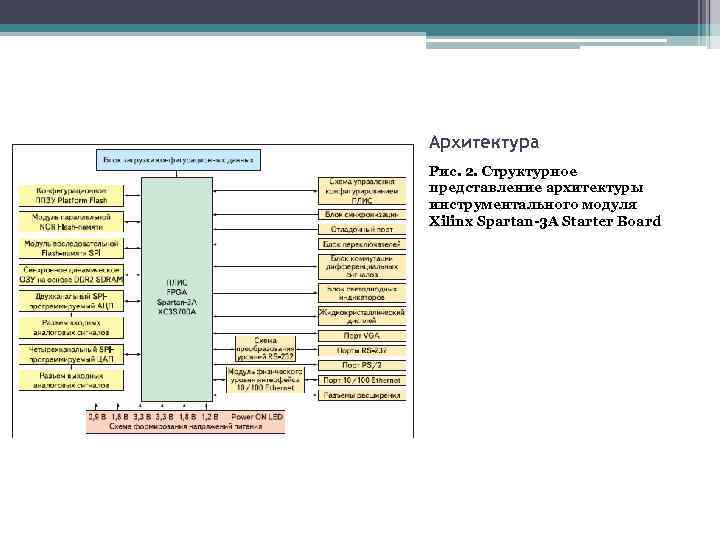The width and height of the screenshot is (720, 540).
Task: Click the caption "Рис. 2. Структурное представление архитектуры"
Action: tap(535, 180)
